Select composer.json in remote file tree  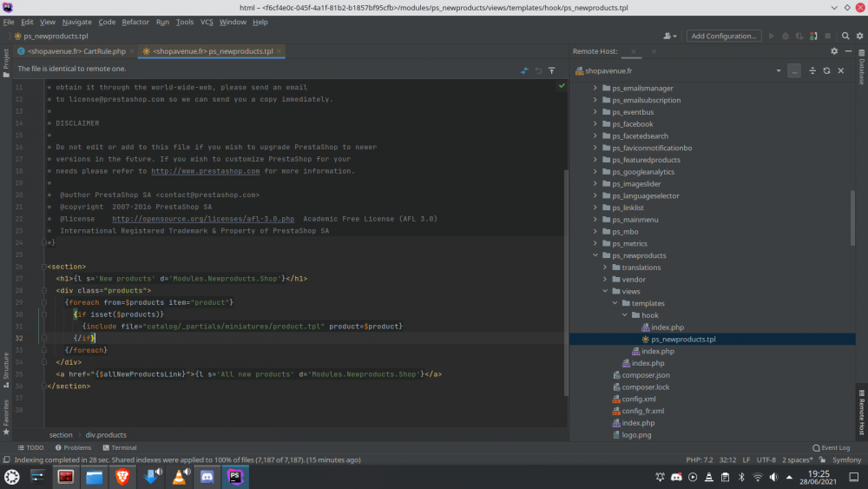pos(645,375)
